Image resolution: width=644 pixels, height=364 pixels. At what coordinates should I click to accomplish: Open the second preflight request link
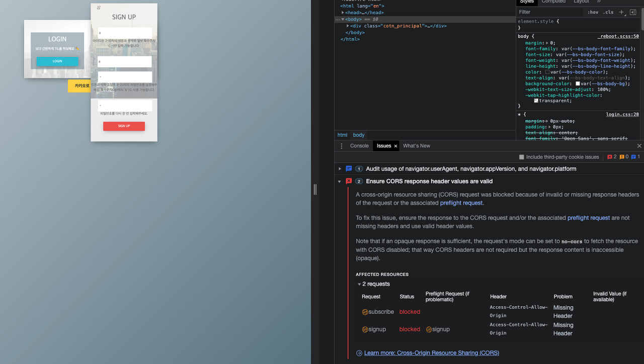(x=589, y=218)
